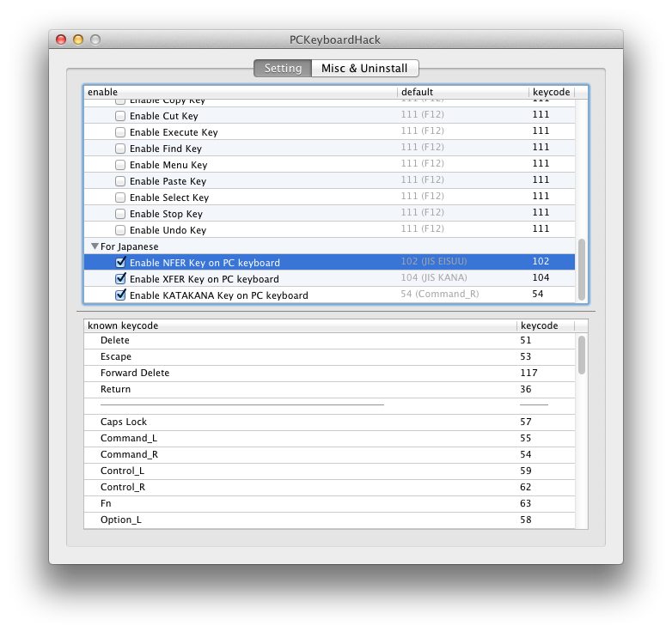Select the Control_R row
Screen dimensions: 672x632
click(329, 487)
